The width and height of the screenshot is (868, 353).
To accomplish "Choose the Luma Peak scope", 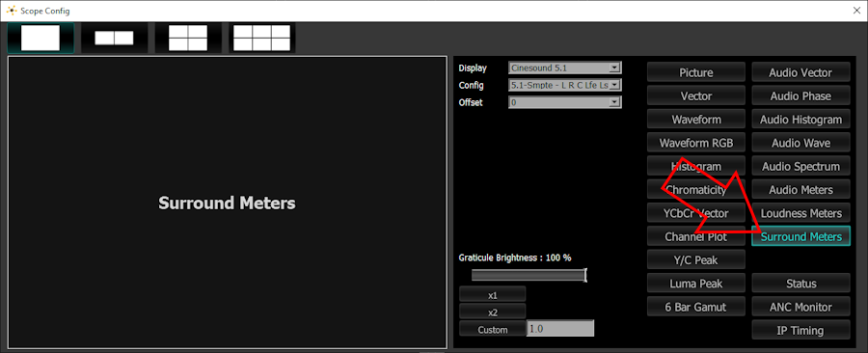I will [695, 284].
